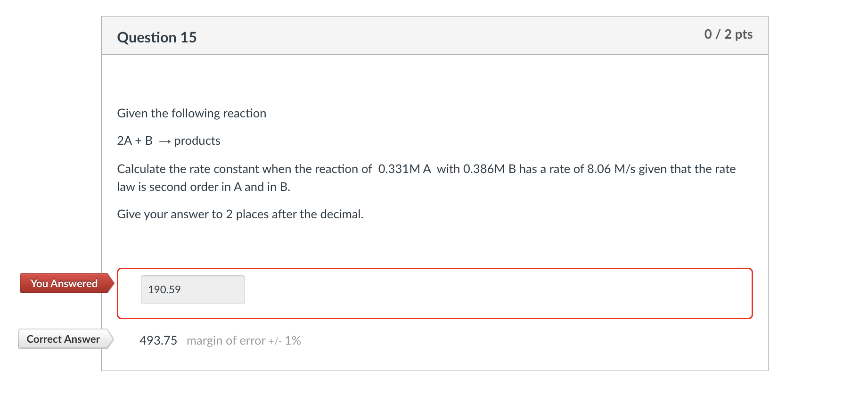Click the Given the following reaction line
Image resolution: width=868 pixels, height=396 pixels.
(191, 113)
